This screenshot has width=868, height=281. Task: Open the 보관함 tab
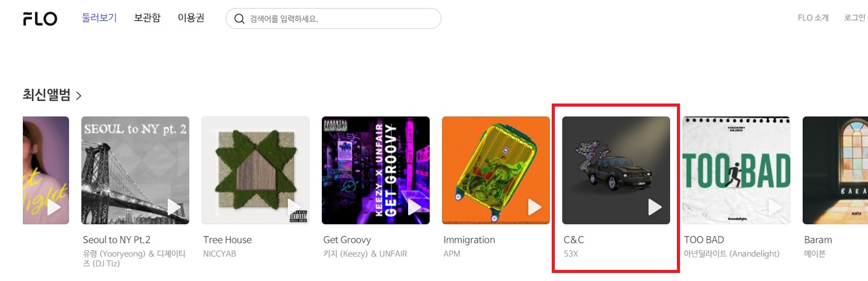click(147, 18)
